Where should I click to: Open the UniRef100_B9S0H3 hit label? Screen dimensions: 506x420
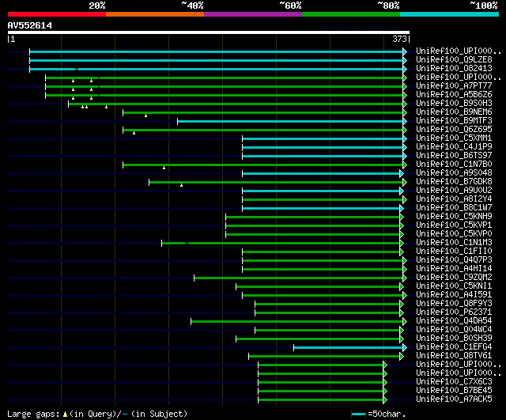pyautogui.click(x=454, y=104)
